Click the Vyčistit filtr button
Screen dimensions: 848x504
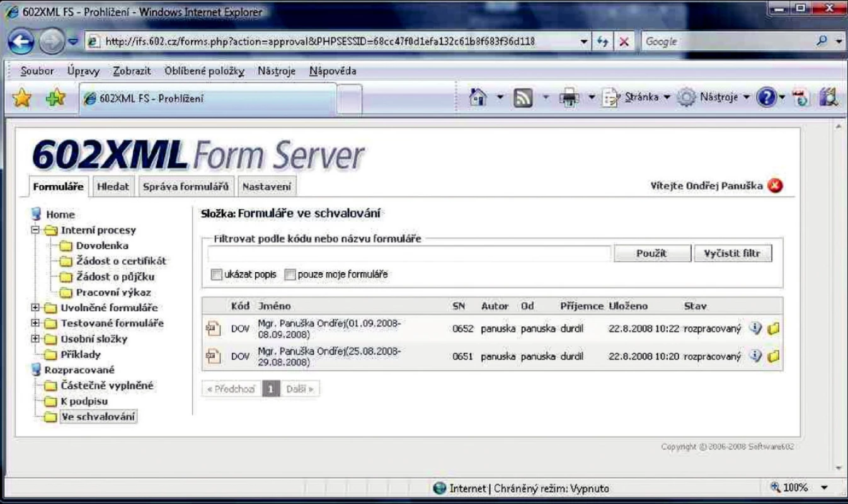tap(733, 253)
